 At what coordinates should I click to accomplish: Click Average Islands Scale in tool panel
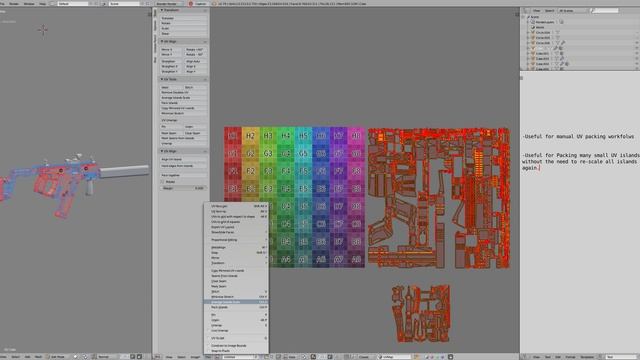pyautogui.click(x=183, y=98)
